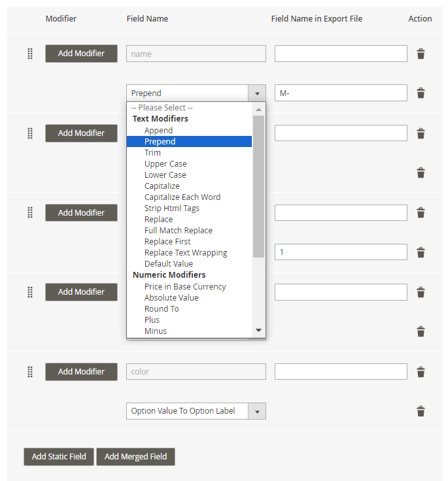
Task: Remove the Option Value To Option Label modifier
Action: click(421, 411)
